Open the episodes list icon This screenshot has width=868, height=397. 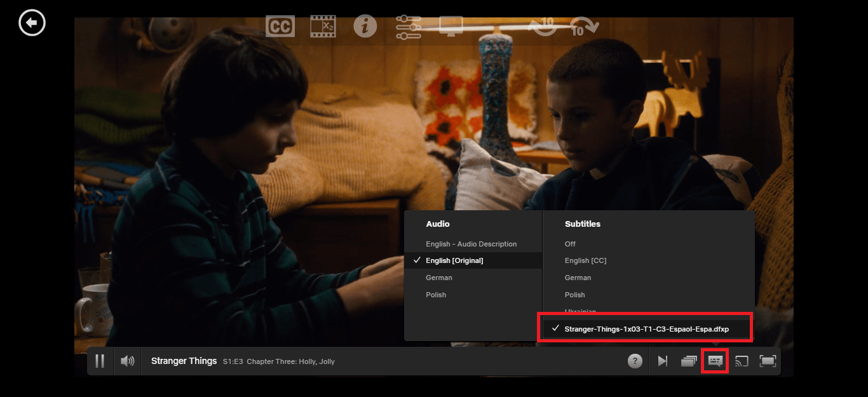click(689, 361)
